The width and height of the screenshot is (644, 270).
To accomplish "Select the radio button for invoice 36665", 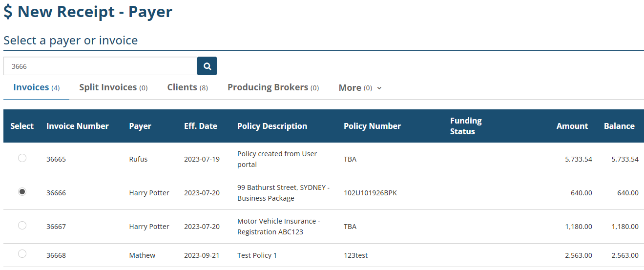I will [22, 158].
